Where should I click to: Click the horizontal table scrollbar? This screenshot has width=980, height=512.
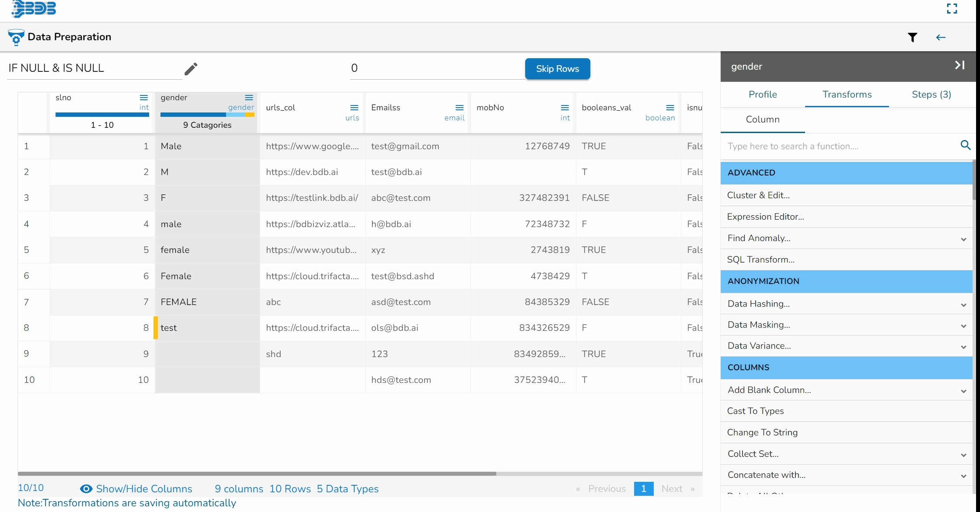coord(257,473)
